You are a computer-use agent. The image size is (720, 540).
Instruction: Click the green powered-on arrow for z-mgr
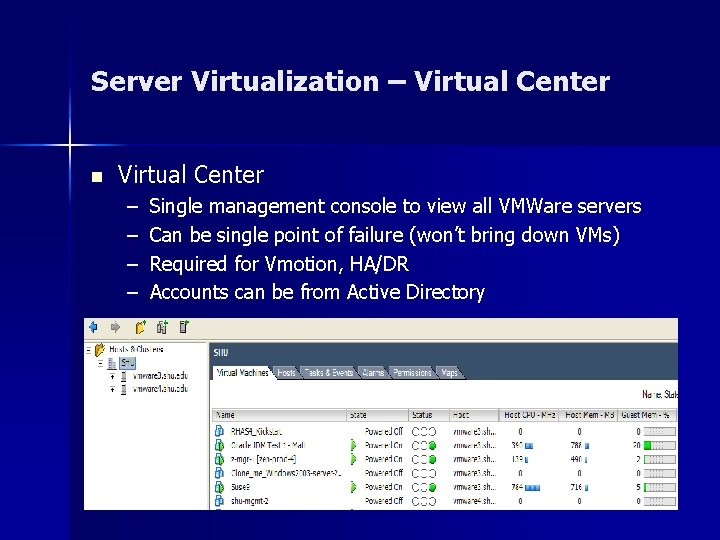click(353, 459)
